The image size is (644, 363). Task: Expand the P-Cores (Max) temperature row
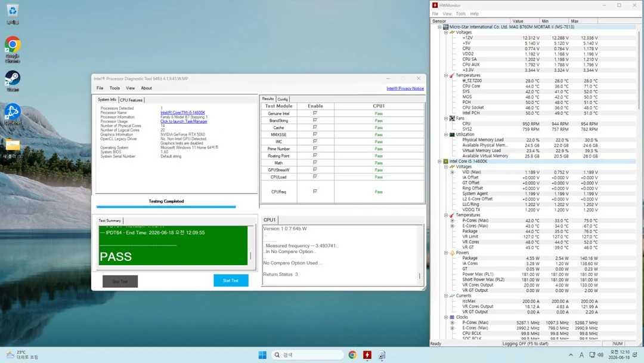coord(453,220)
